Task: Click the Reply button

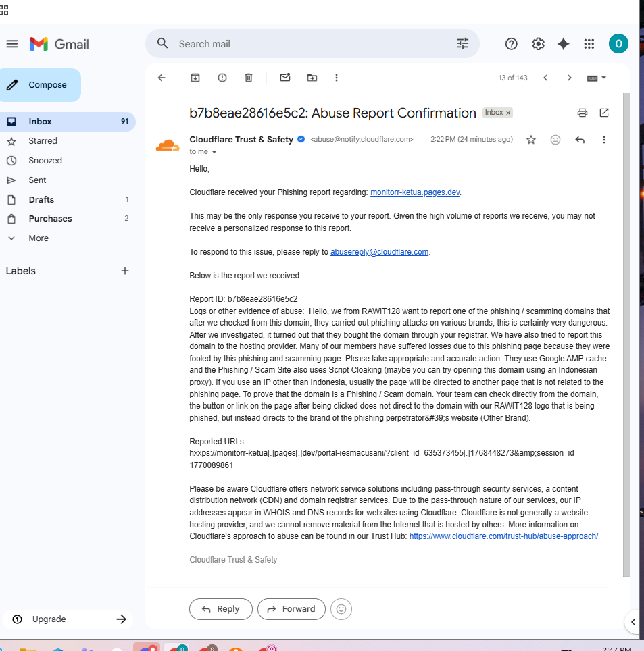Action: click(220, 609)
